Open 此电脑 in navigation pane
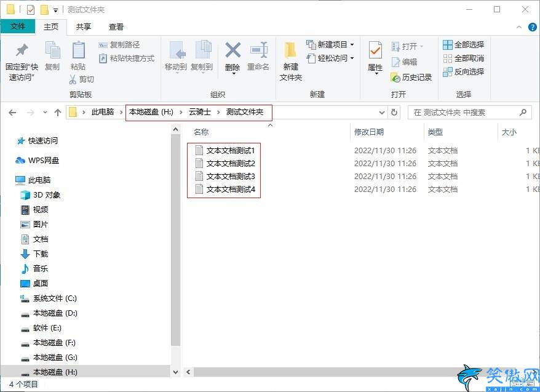The height and width of the screenshot is (392, 540). click(33, 180)
